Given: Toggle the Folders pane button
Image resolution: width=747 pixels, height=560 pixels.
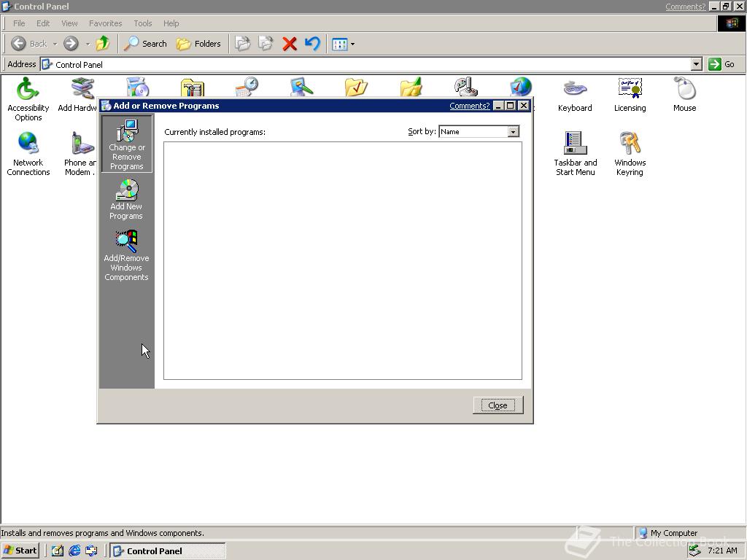Looking at the screenshot, I should (198, 44).
